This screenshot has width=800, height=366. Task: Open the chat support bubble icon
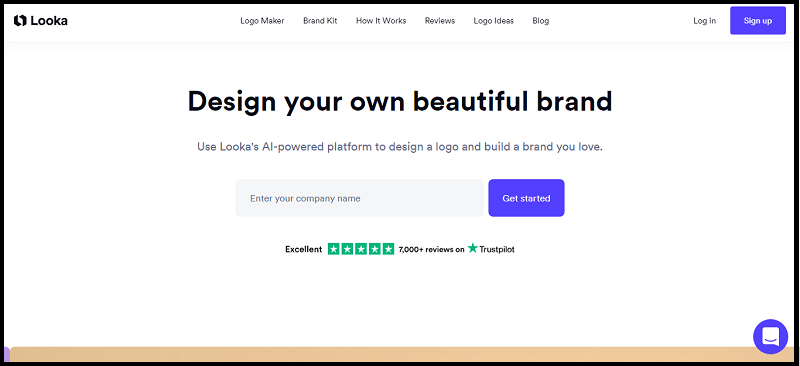tap(770, 337)
